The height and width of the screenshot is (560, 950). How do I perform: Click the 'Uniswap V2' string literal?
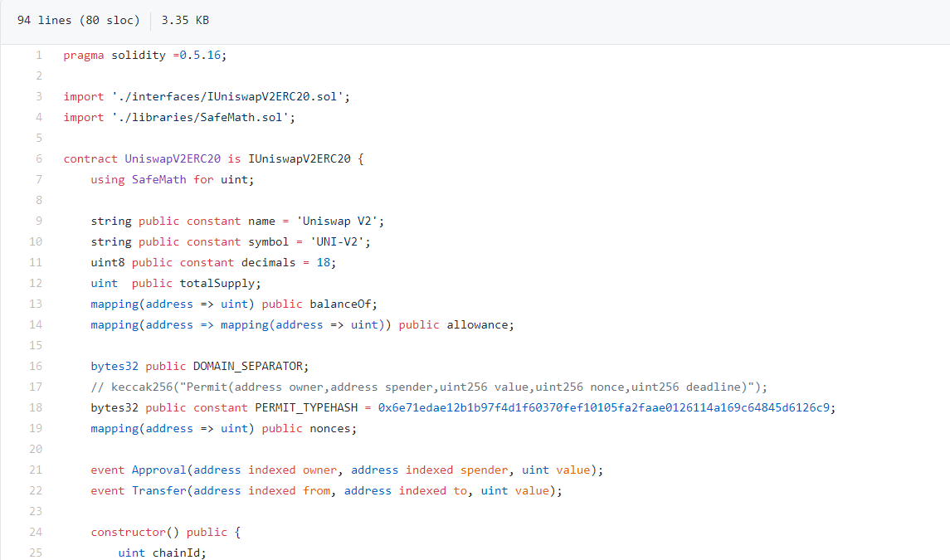[x=337, y=222]
